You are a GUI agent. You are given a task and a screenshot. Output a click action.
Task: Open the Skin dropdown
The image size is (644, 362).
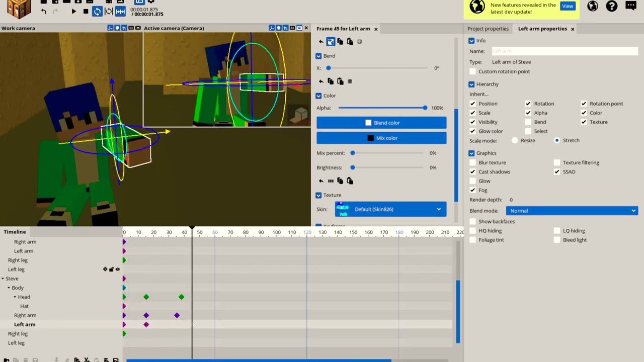[390, 209]
